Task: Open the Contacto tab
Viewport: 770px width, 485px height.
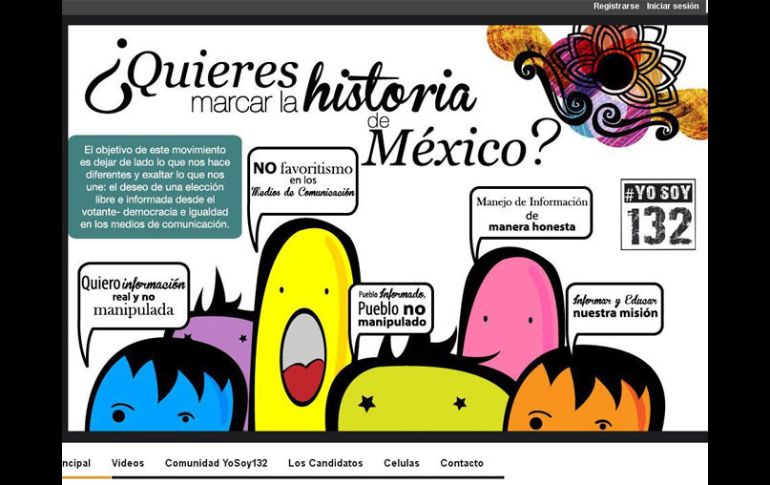Action: [x=461, y=463]
